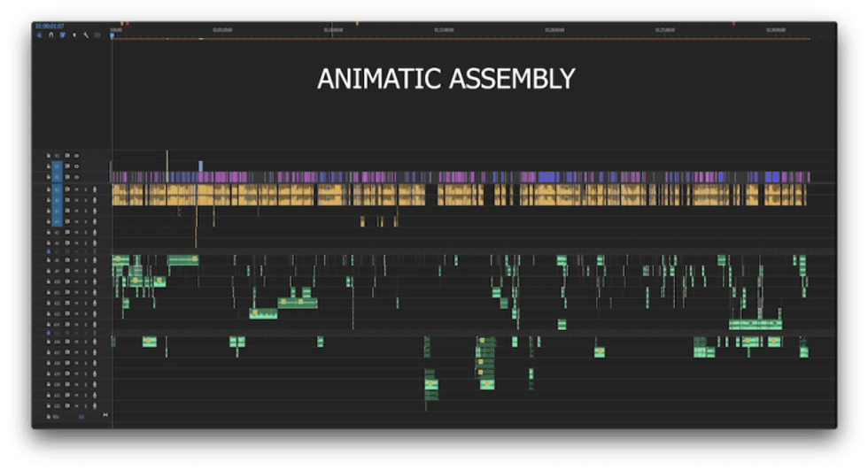Unlock the locked A15 track padlock
Viewport: 868px width, 470px height.
(x=48, y=334)
